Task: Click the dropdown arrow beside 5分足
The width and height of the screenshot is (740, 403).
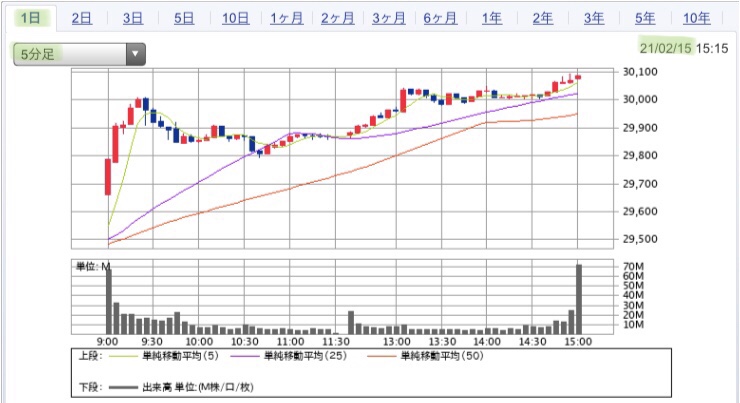Action: (135, 54)
